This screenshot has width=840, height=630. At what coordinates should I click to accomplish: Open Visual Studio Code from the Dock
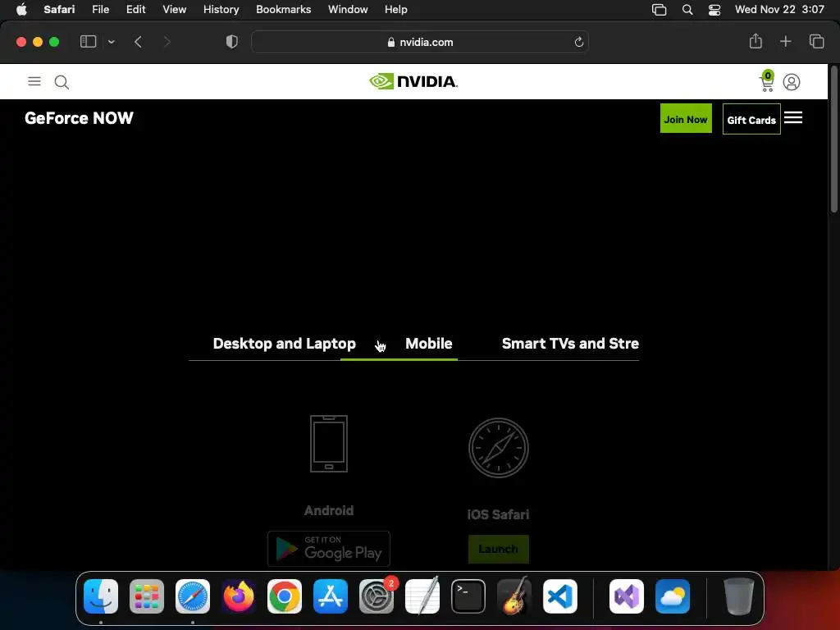[559, 596]
